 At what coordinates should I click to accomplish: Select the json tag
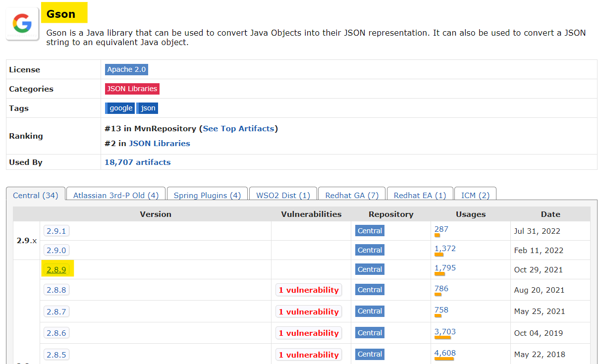point(147,108)
